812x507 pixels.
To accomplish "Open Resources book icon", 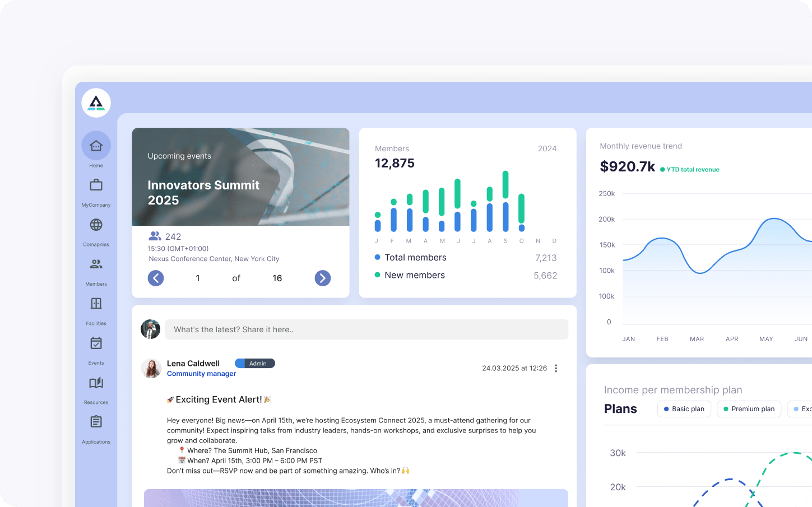I will coord(96,383).
